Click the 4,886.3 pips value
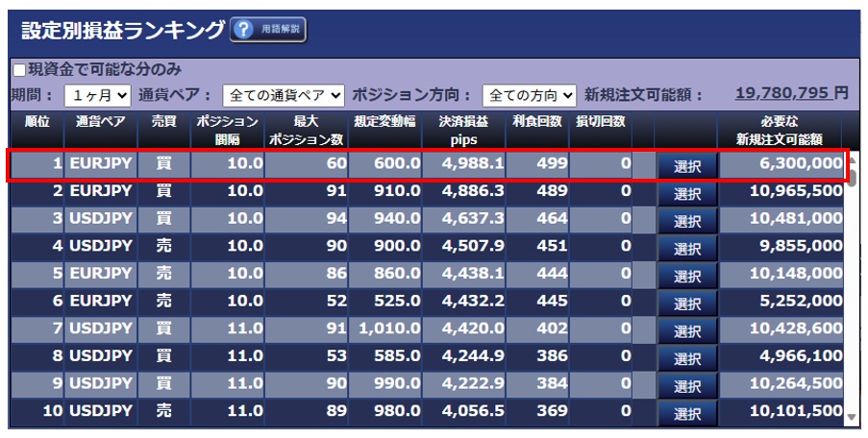868x438 pixels. tap(473, 191)
